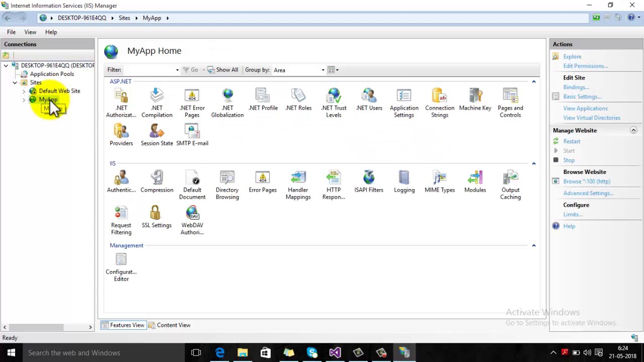Open HTTP Response Headers feature
This screenshot has height=362, width=644.
(334, 185)
